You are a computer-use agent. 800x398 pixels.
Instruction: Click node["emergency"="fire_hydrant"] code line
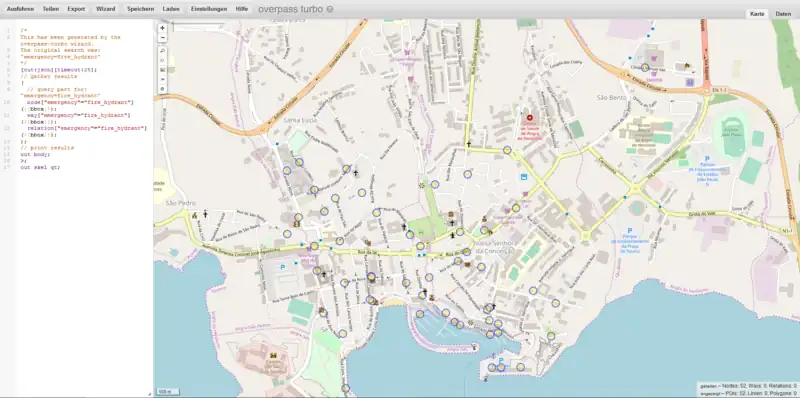pos(80,103)
